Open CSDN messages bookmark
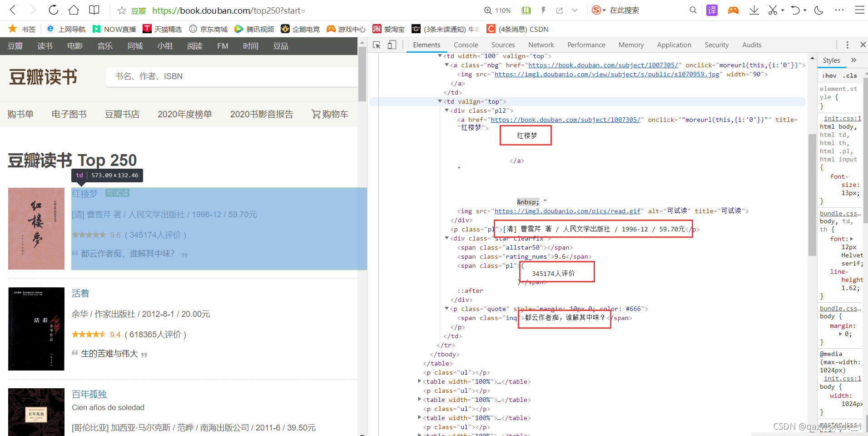Viewport: 868px width, 436px height. click(x=518, y=29)
